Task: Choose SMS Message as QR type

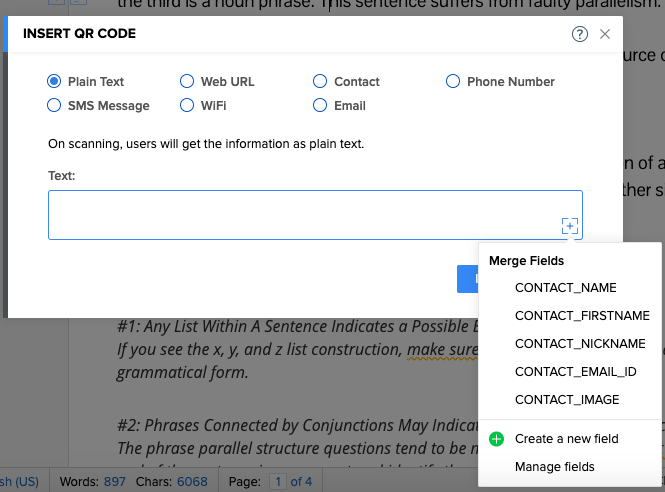Action: click(x=55, y=105)
